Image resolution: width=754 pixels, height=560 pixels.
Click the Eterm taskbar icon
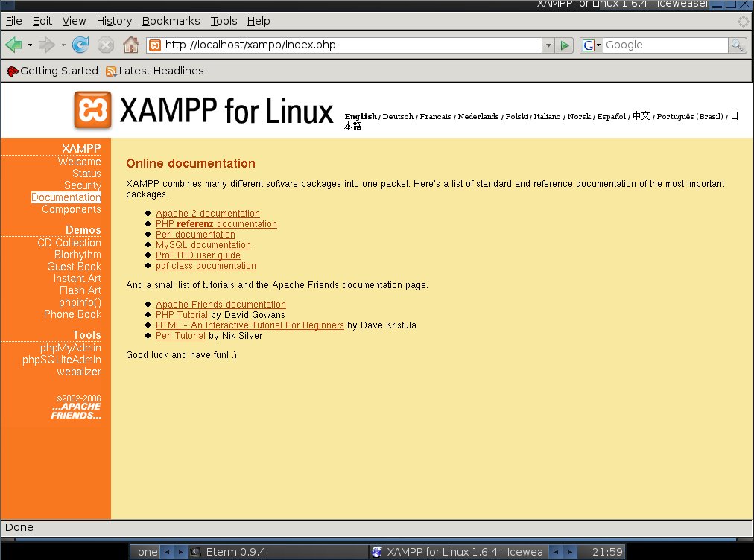pyautogui.click(x=194, y=552)
